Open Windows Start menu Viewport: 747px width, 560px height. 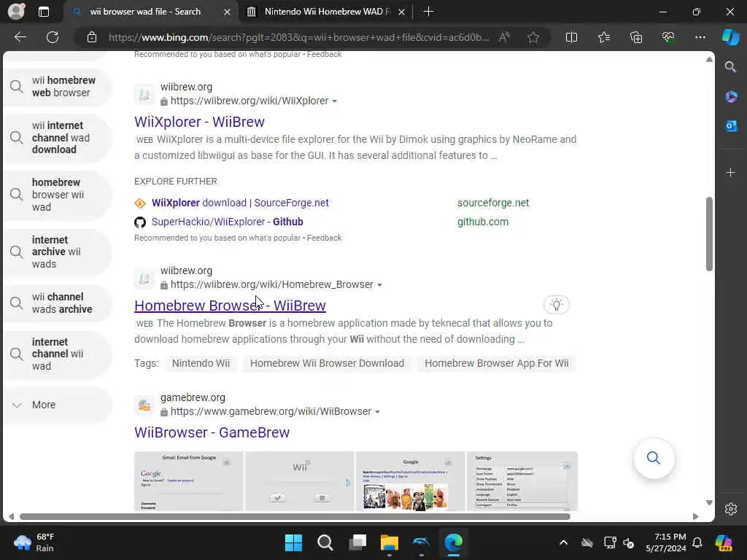click(x=293, y=542)
